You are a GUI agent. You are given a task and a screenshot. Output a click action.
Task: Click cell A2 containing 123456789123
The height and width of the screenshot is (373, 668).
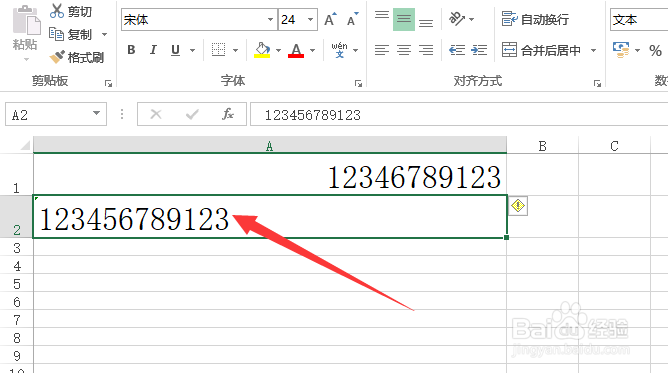(270, 217)
